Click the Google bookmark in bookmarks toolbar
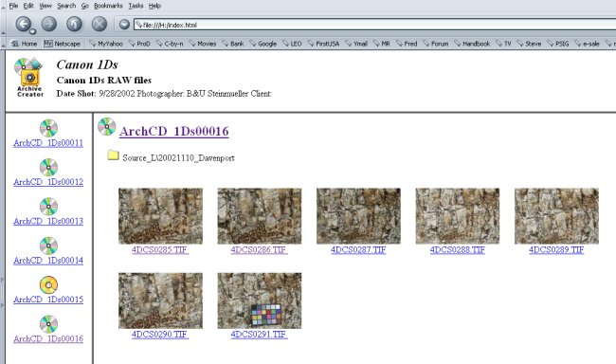 click(x=263, y=44)
